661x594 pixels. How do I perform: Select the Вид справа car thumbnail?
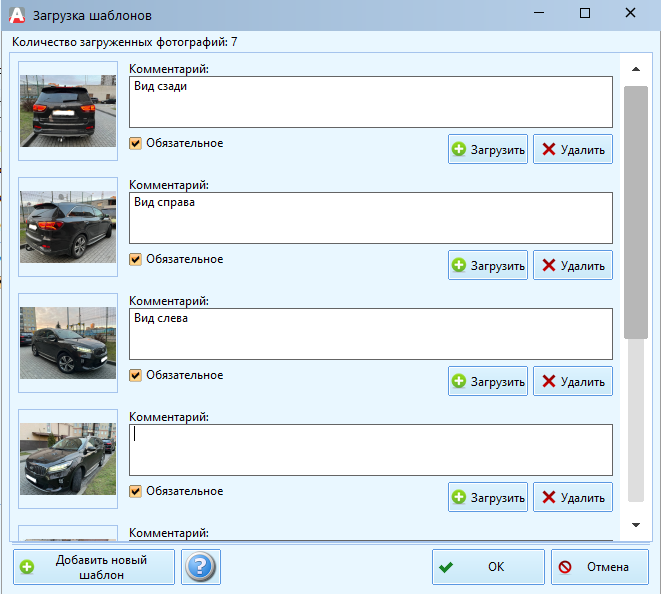(x=68, y=227)
